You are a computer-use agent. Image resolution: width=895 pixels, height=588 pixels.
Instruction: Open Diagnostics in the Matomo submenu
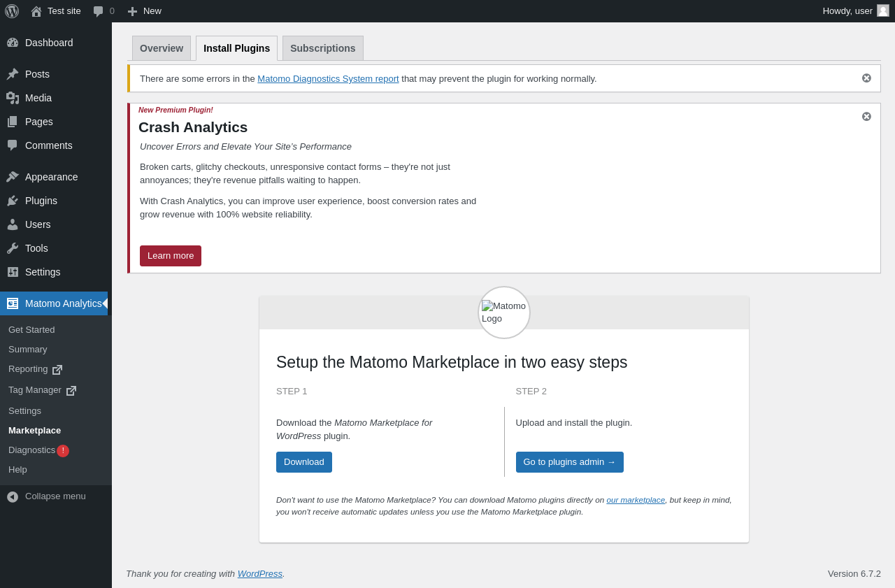(x=31, y=450)
